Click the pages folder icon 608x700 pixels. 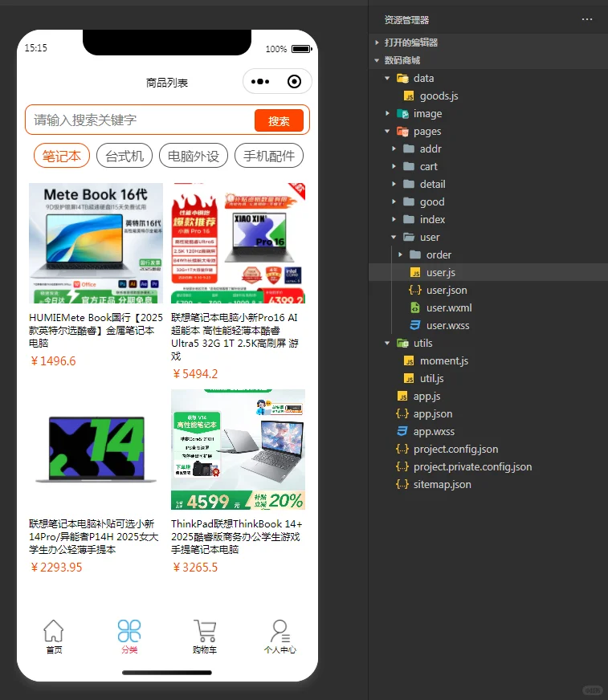[402, 132]
